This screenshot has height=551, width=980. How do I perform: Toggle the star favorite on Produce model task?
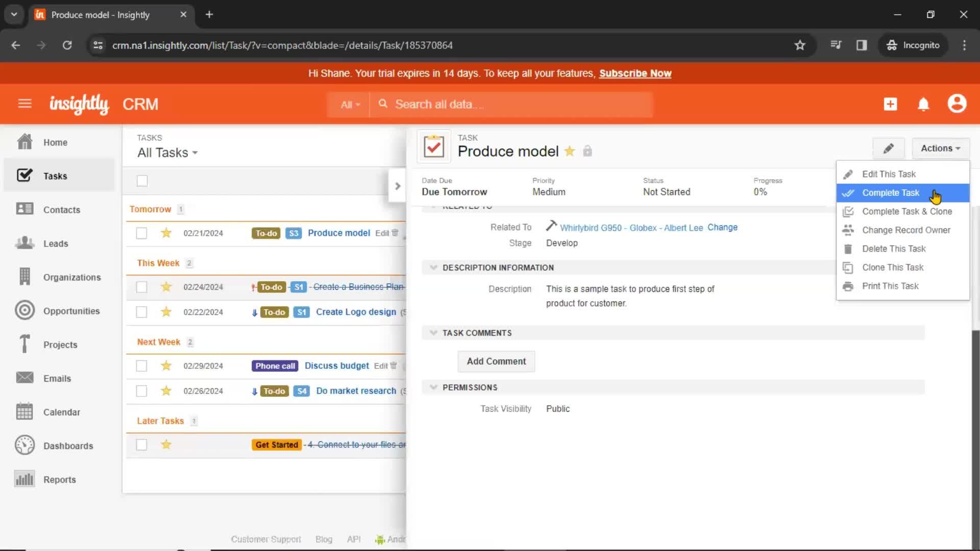pos(570,151)
